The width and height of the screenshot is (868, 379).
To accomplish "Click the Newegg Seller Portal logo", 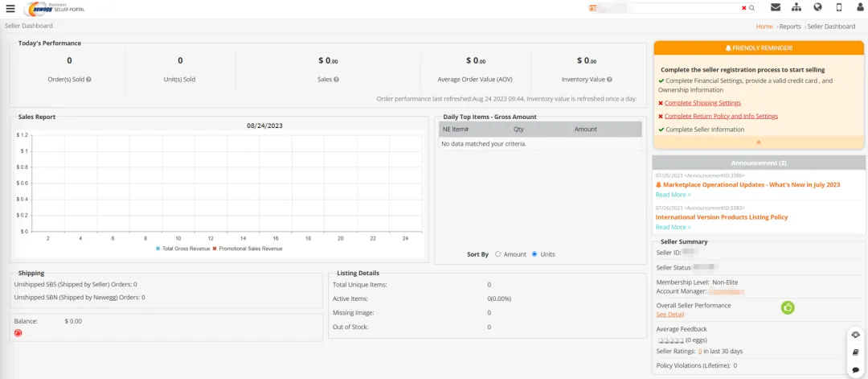I will tap(55, 8).
